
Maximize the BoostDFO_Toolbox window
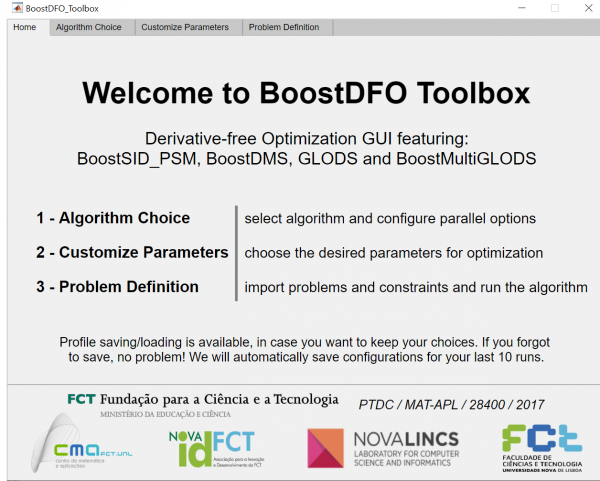pos(554,8)
